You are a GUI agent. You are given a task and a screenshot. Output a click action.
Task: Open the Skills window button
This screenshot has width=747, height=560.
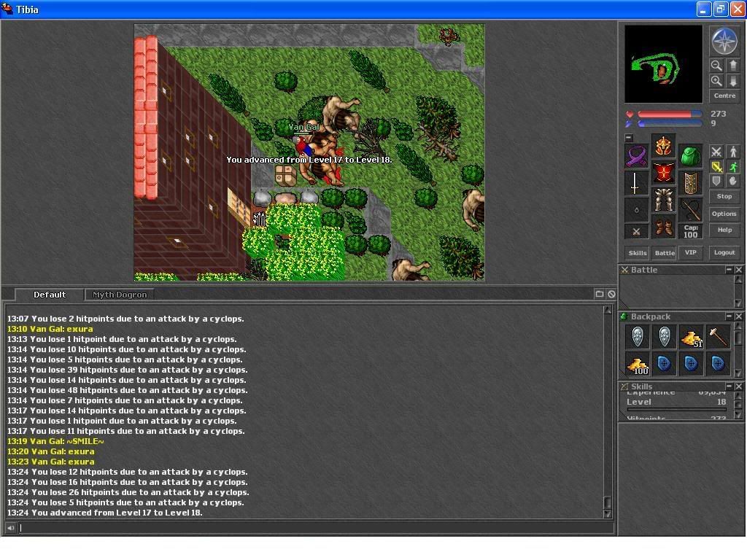click(x=638, y=253)
